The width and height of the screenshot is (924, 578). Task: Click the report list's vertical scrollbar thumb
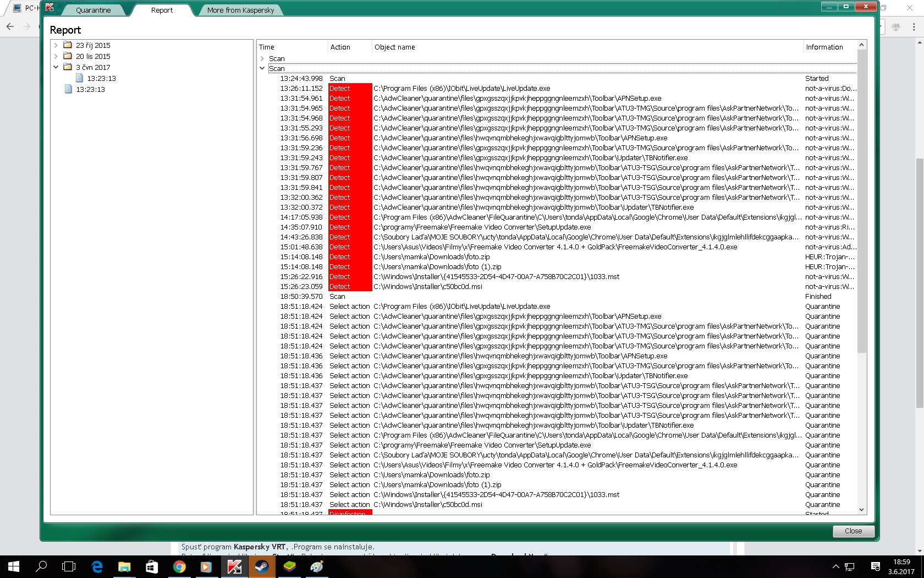tap(862, 201)
